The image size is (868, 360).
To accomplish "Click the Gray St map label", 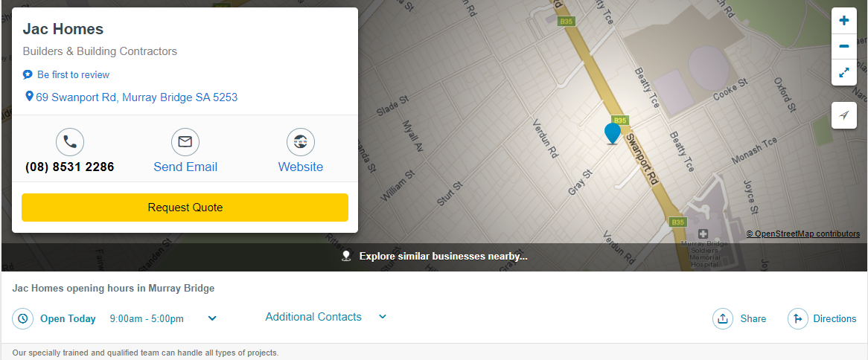I will click(x=581, y=182).
